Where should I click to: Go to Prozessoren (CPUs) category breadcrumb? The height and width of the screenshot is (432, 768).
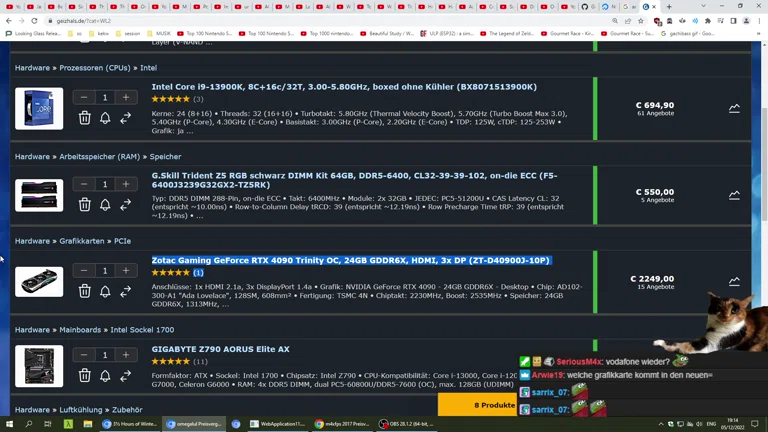(x=94, y=68)
